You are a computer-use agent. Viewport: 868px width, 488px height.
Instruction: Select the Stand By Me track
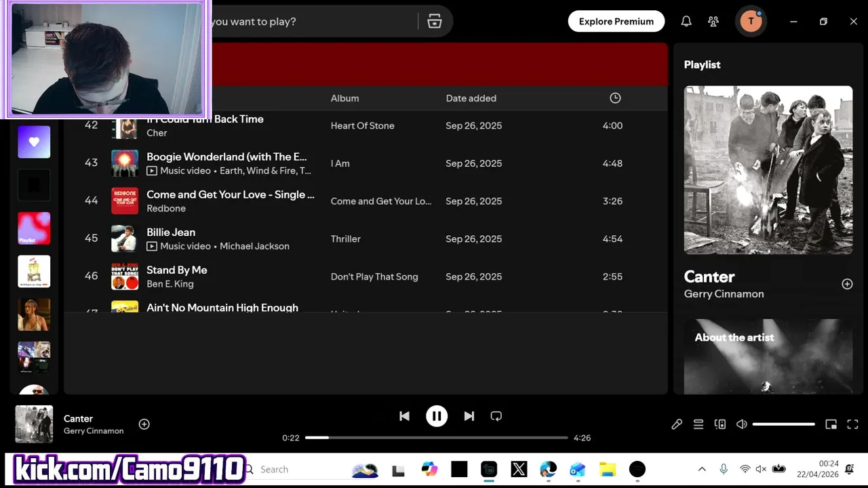click(366, 277)
